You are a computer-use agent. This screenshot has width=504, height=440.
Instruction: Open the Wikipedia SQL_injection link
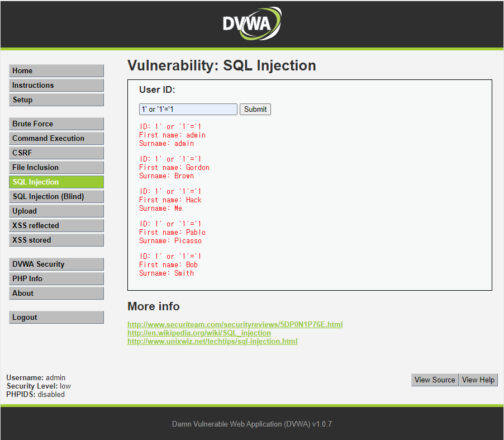[199, 333]
